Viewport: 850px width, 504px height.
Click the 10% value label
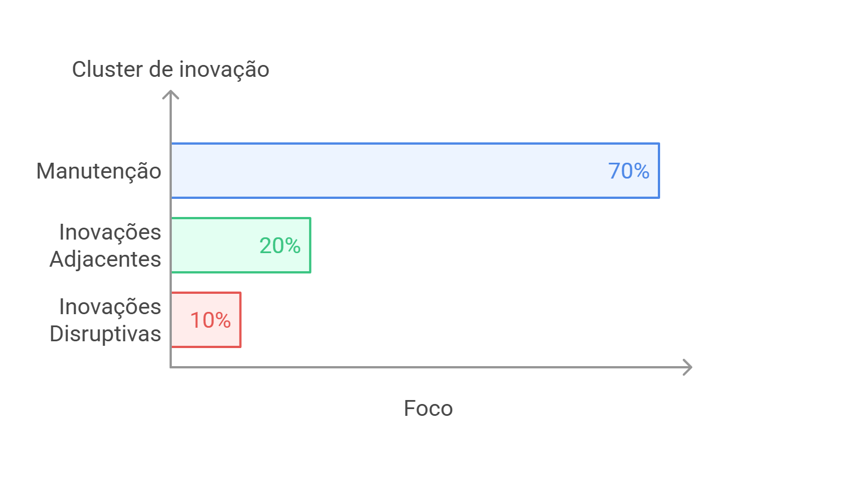tap(210, 320)
